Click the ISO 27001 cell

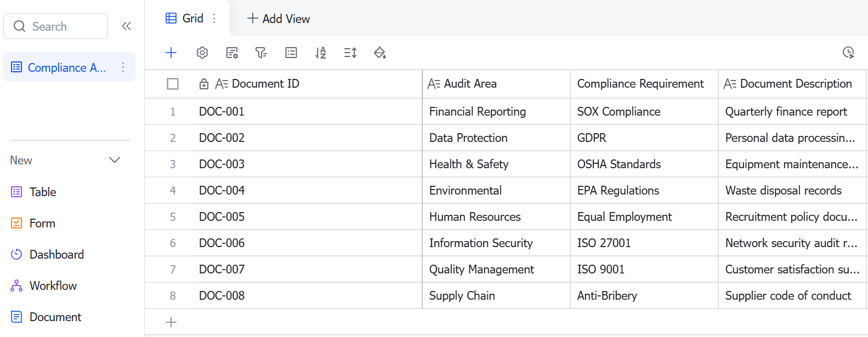click(x=644, y=243)
